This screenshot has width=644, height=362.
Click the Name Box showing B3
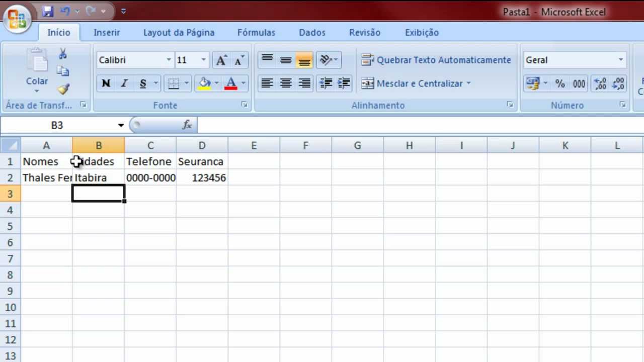click(58, 125)
